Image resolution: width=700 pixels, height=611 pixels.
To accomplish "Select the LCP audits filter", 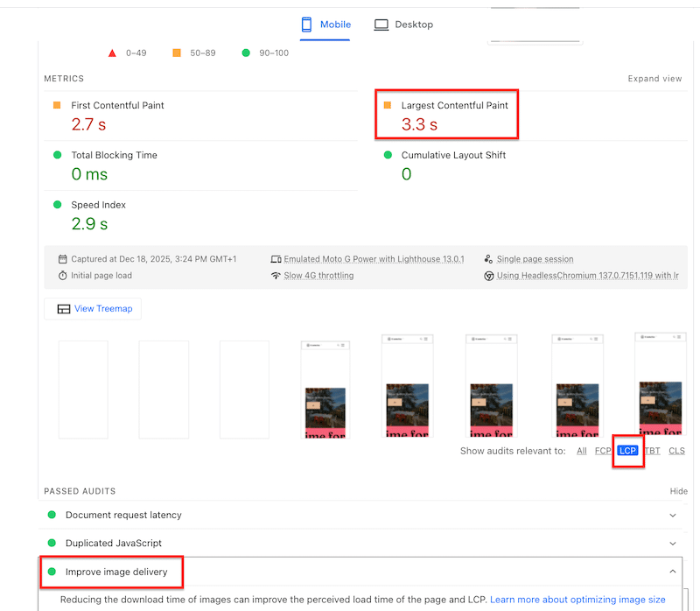I will (627, 451).
